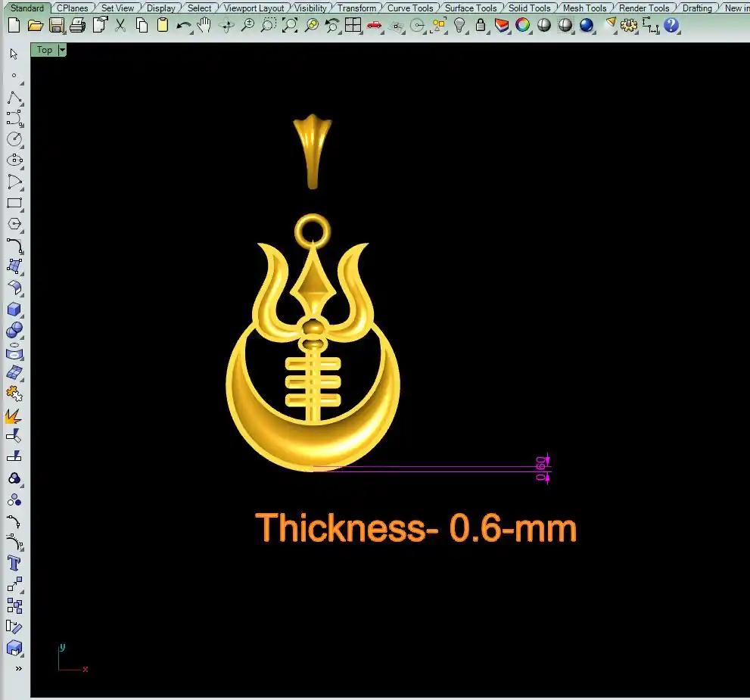Switch to the Solid Tools tab
This screenshot has height=700, width=750.
[x=529, y=8]
